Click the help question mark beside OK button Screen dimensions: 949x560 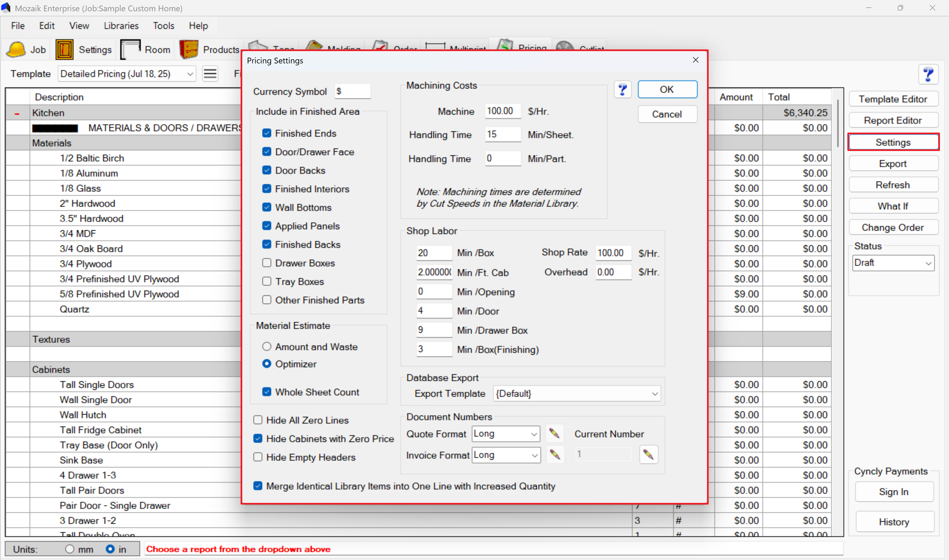click(x=622, y=90)
